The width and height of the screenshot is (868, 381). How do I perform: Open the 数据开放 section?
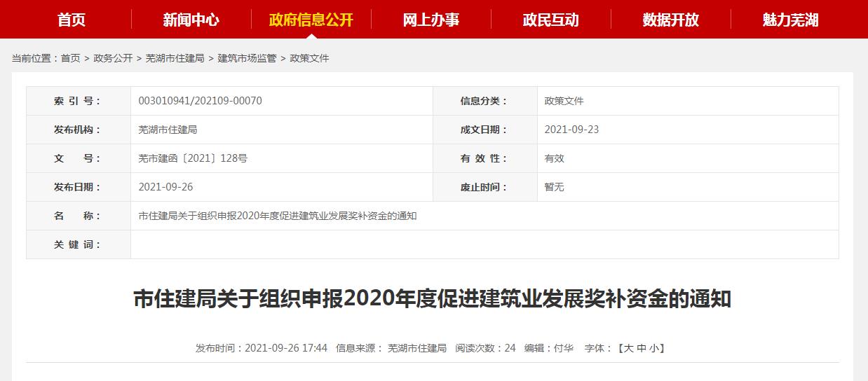pos(670,20)
